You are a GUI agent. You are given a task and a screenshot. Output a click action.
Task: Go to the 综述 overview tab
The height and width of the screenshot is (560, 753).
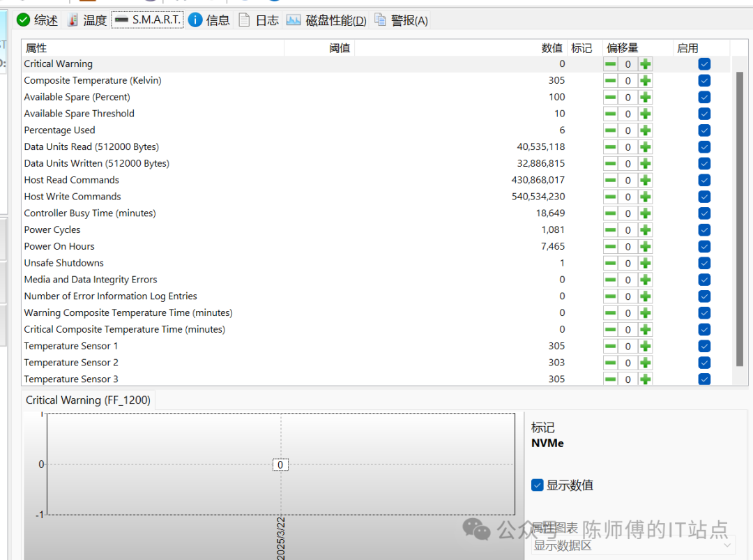click(x=38, y=20)
